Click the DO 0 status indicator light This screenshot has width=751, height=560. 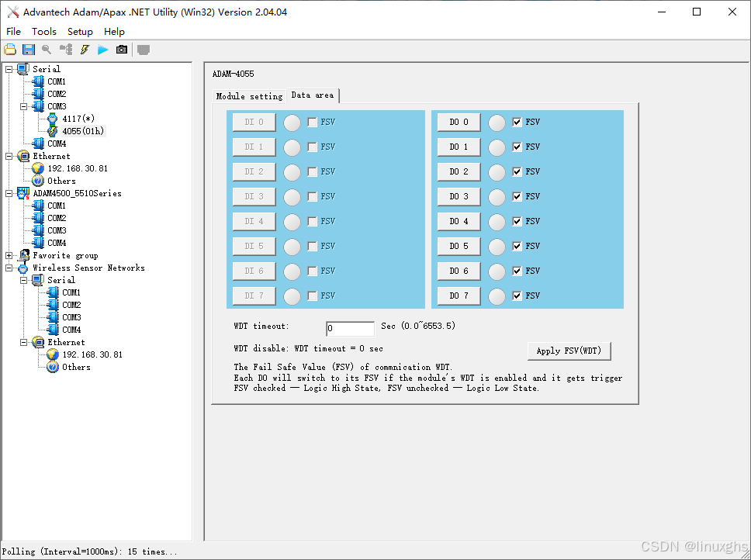coord(497,123)
